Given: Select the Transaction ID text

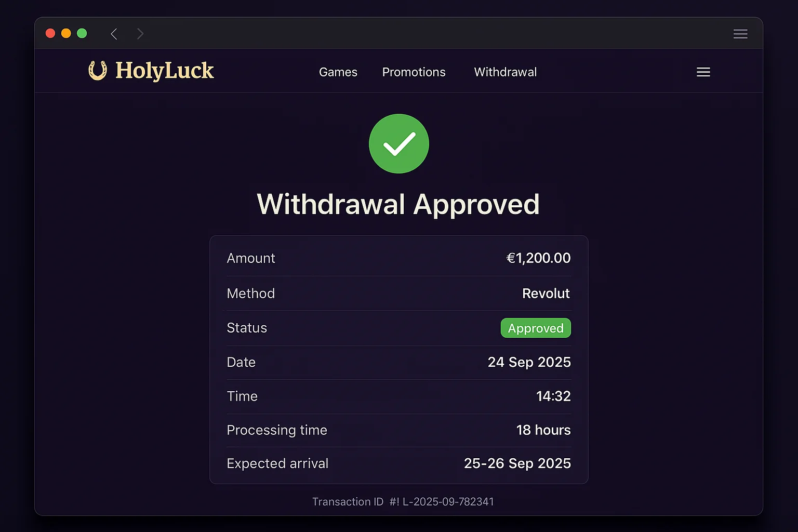Looking at the screenshot, I should pyautogui.click(x=403, y=502).
